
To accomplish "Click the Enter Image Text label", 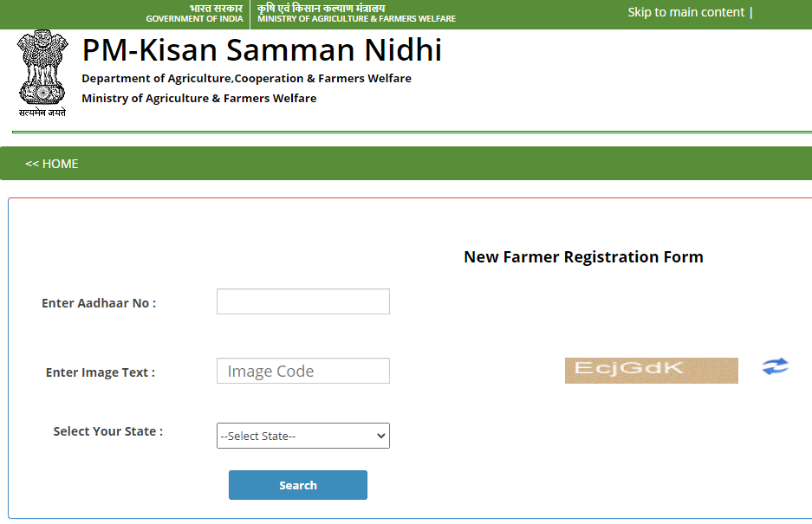I will [101, 372].
